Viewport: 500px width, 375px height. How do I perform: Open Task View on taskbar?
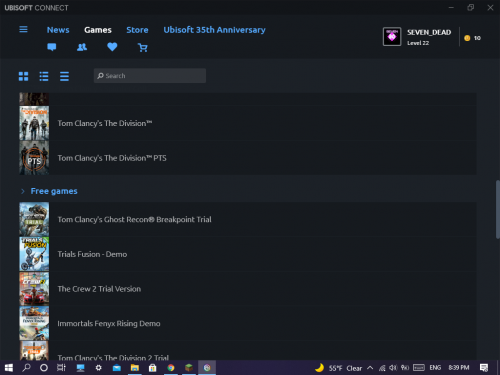click(x=61, y=368)
